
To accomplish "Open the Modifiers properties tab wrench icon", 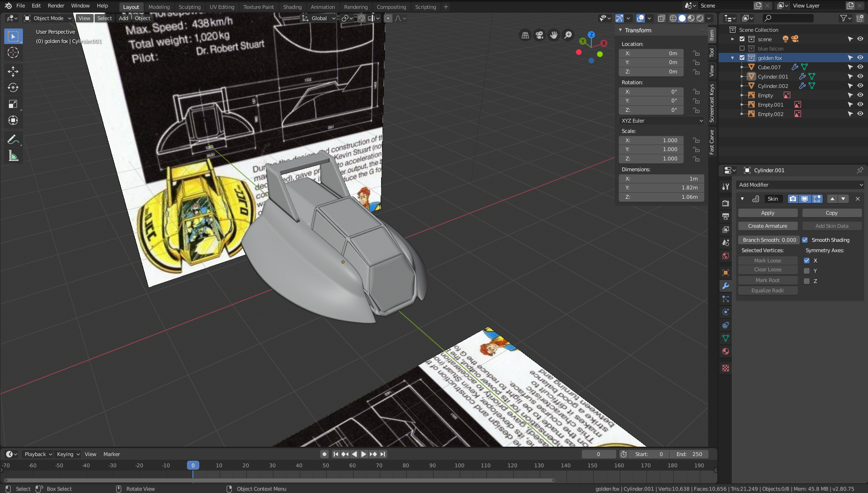I will click(x=726, y=286).
